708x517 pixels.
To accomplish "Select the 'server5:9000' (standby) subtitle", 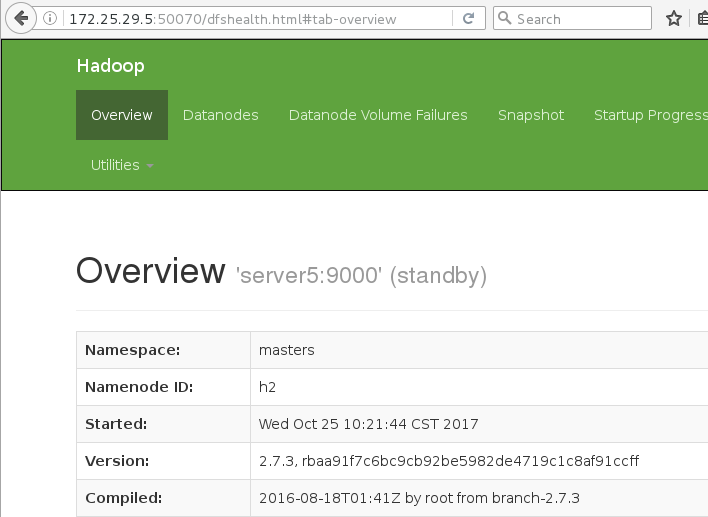I will tap(361, 275).
